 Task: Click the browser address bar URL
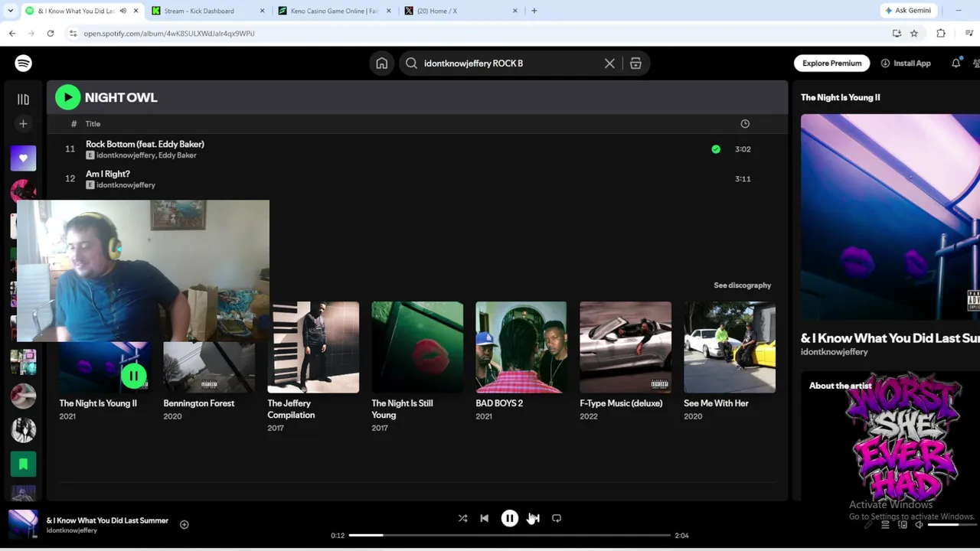[169, 34]
